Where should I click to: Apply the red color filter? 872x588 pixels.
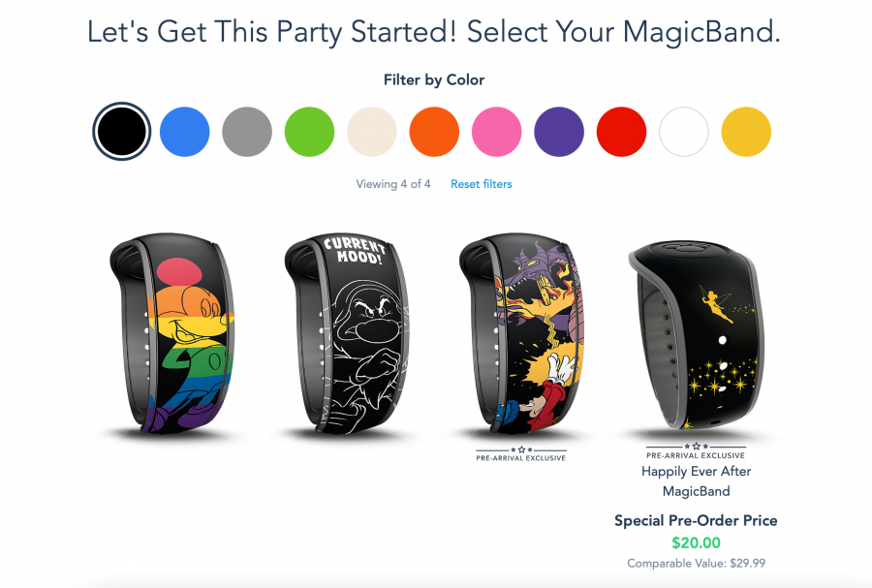pyautogui.click(x=621, y=132)
